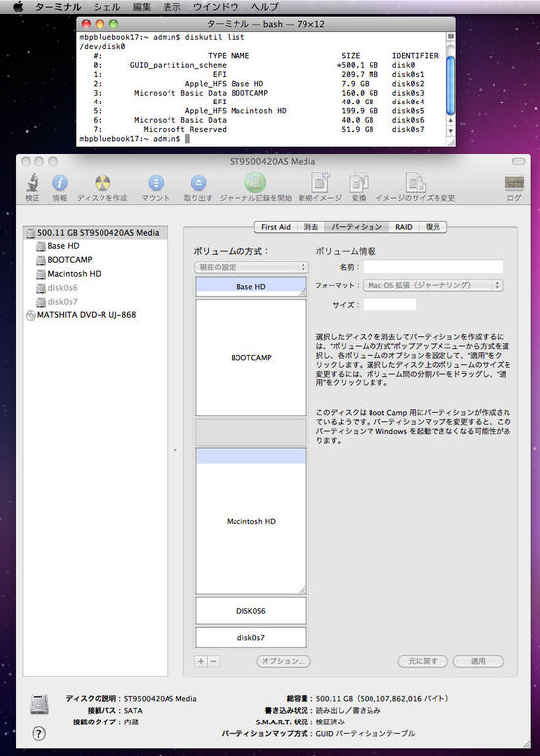Open the Info toolbar icon
The width and height of the screenshot is (540, 756).
(60, 183)
